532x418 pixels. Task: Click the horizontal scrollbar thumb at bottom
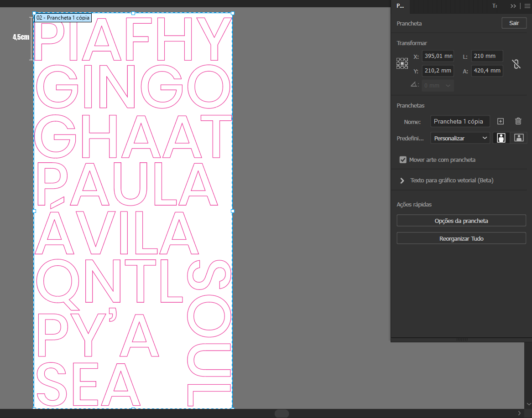point(282,413)
